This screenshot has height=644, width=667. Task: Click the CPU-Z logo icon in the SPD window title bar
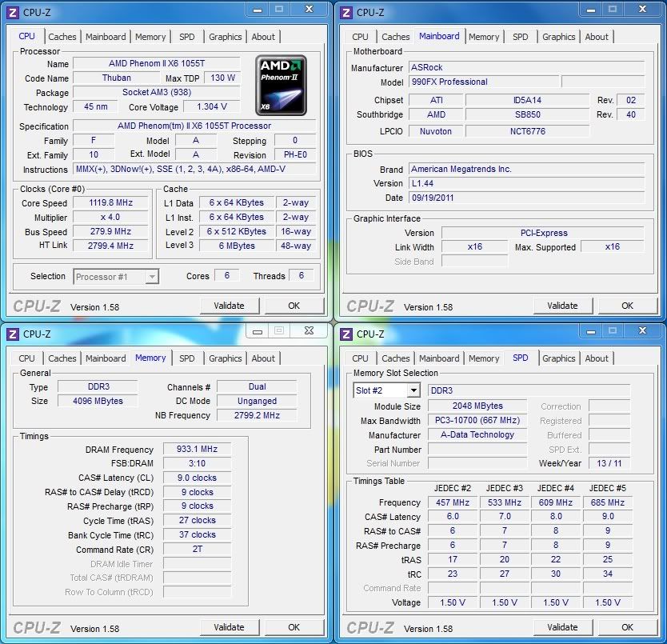346,334
